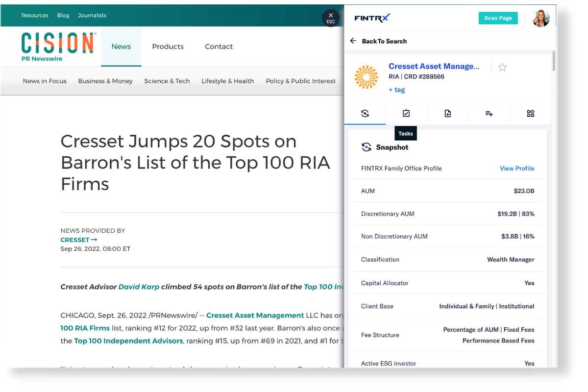
Task: Click the Non Discretionary AUM value $3.8B | 16%
Action: click(x=517, y=236)
